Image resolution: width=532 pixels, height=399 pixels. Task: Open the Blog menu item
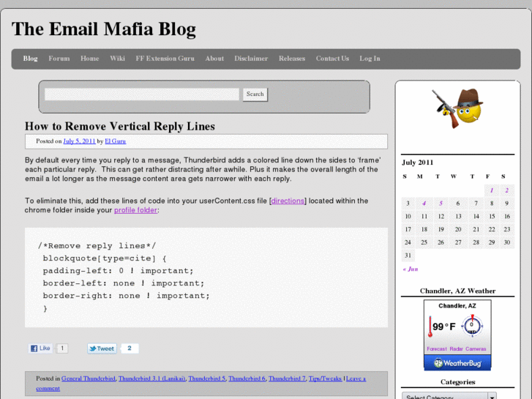tap(30, 59)
